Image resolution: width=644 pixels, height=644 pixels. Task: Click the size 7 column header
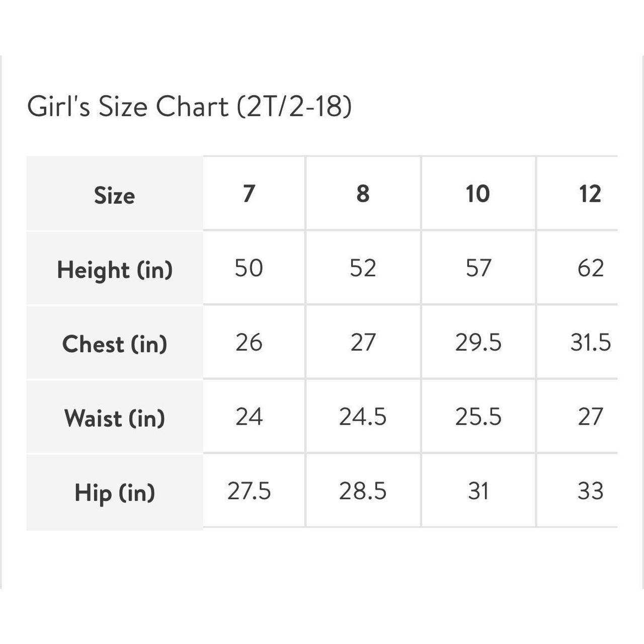pos(249,194)
